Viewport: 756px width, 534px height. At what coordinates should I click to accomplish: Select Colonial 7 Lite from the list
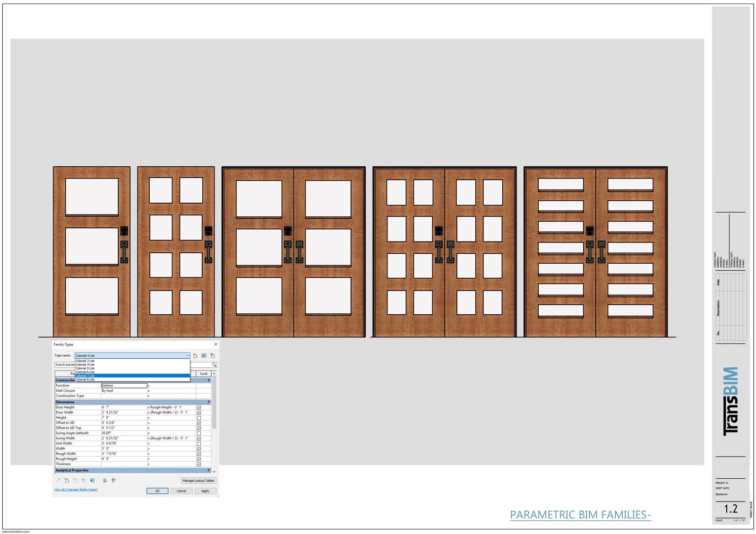[x=85, y=376]
